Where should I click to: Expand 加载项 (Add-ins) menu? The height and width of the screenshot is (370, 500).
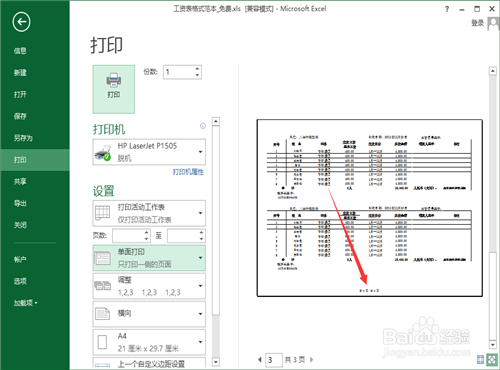(x=25, y=303)
